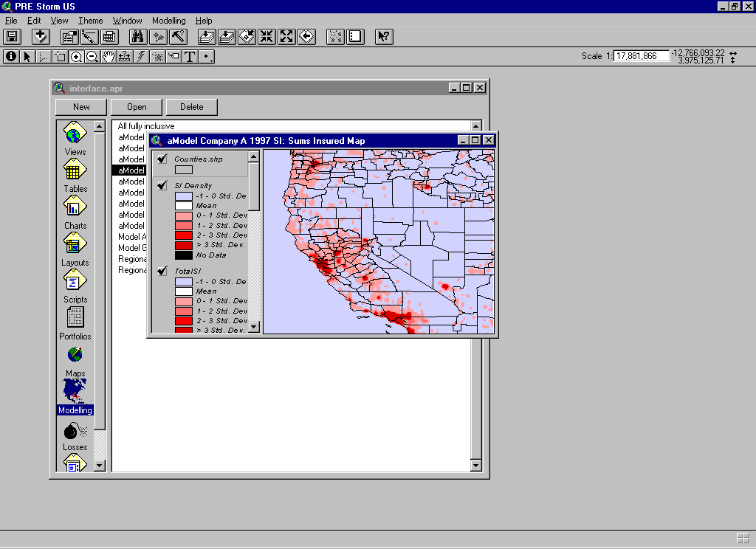Open the Modelling menu

(169, 21)
